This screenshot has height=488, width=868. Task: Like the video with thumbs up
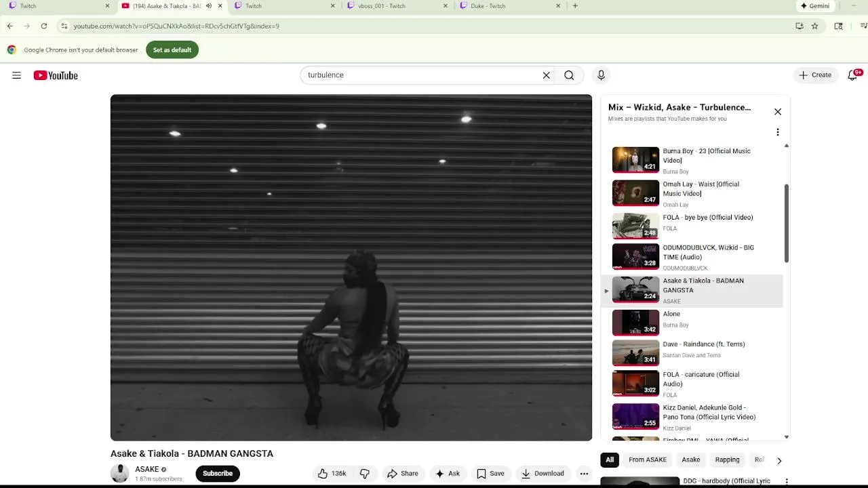332,473
